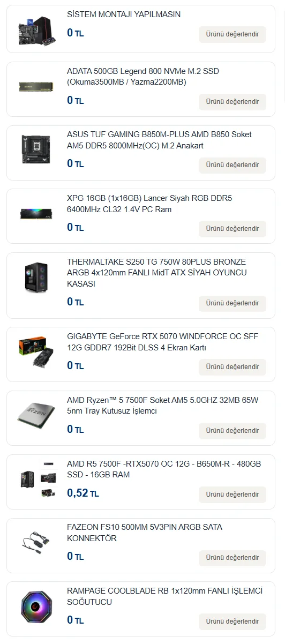Viewport: 285px width, 644px height.
Task: Click Ürünü değerlendir for GIGABYTE RTX 5070
Action: click(x=232, y=367)
